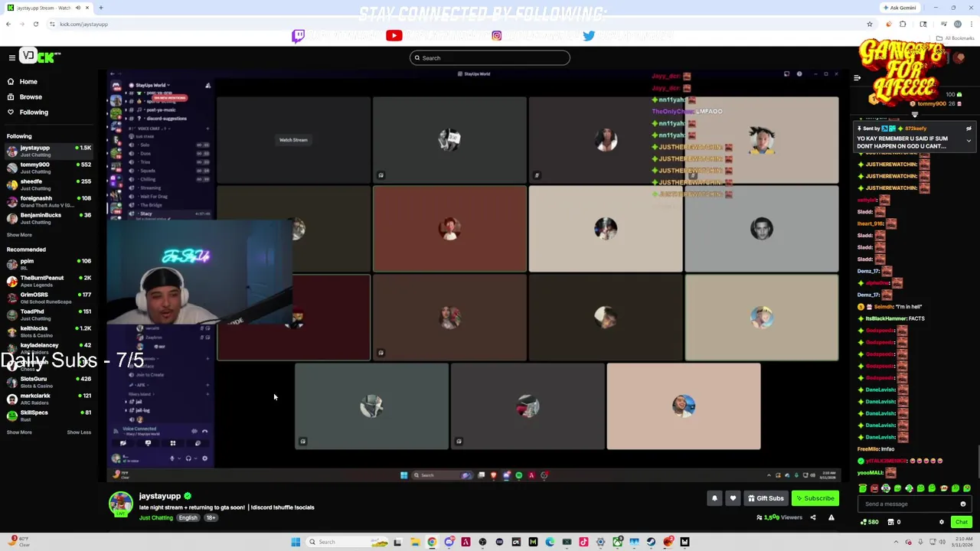Open chat settings gear icon

pyautogui.click(x=942, y=522)
